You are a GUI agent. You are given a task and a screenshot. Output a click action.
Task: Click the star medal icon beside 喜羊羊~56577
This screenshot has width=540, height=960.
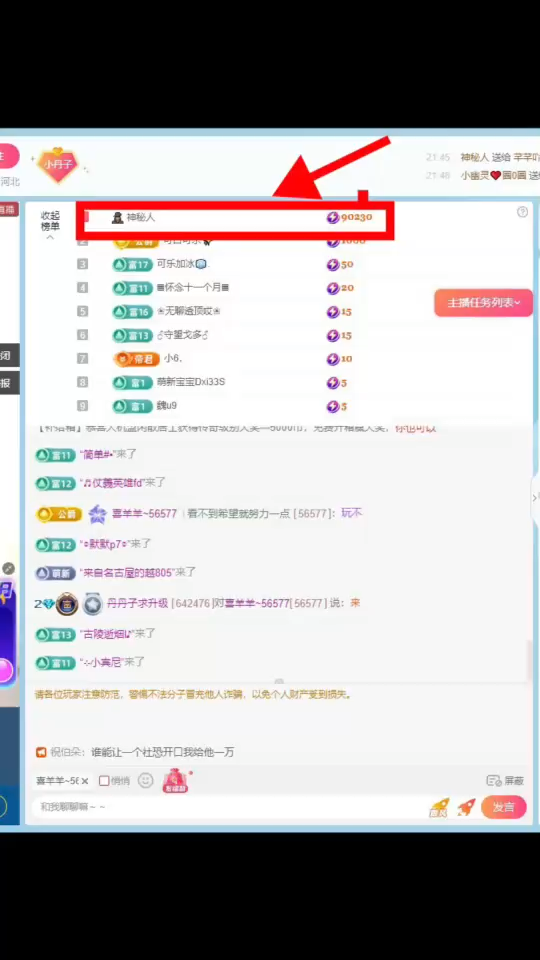(98, 514)
